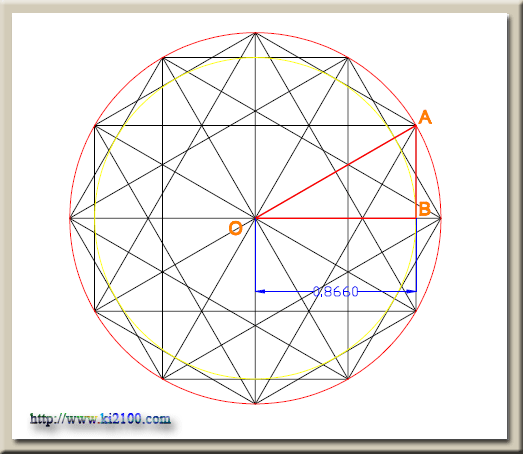Click the orange letter A label
The width and height of the screenshot is (523, 454).
tap(425, 117)
